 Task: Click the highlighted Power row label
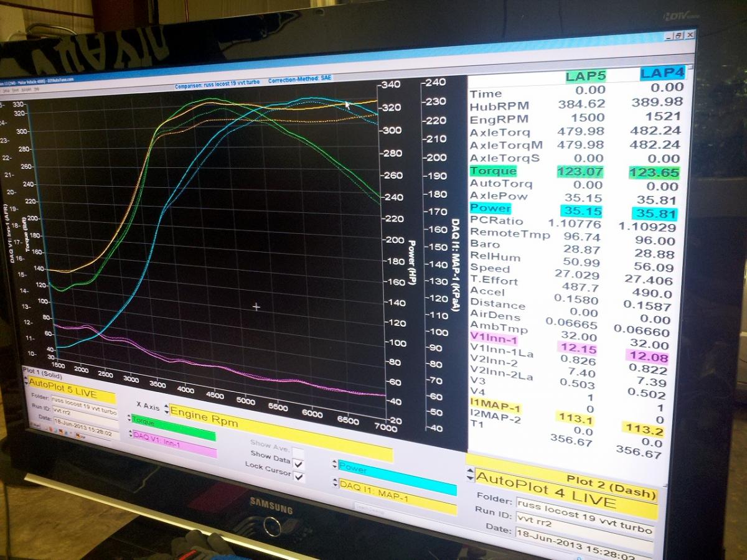tap(491, 208)
